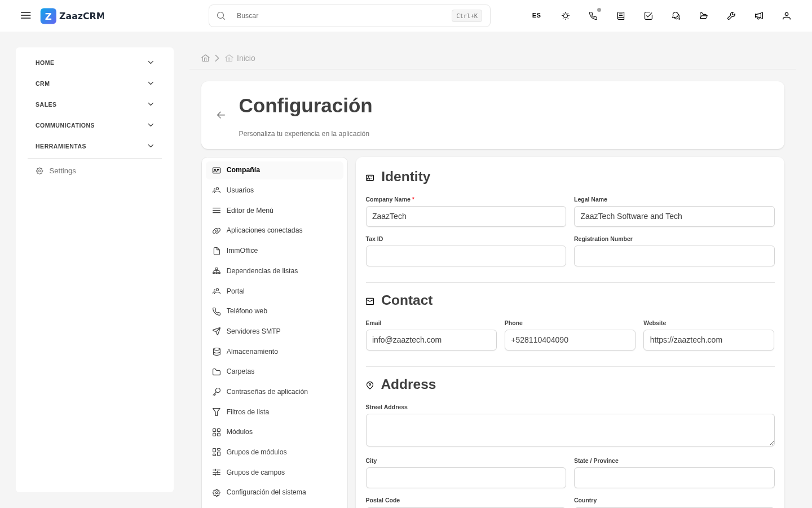812x508 pixels.
Task: Open the folder icon in top bar
Action: (x=704, y=16)
